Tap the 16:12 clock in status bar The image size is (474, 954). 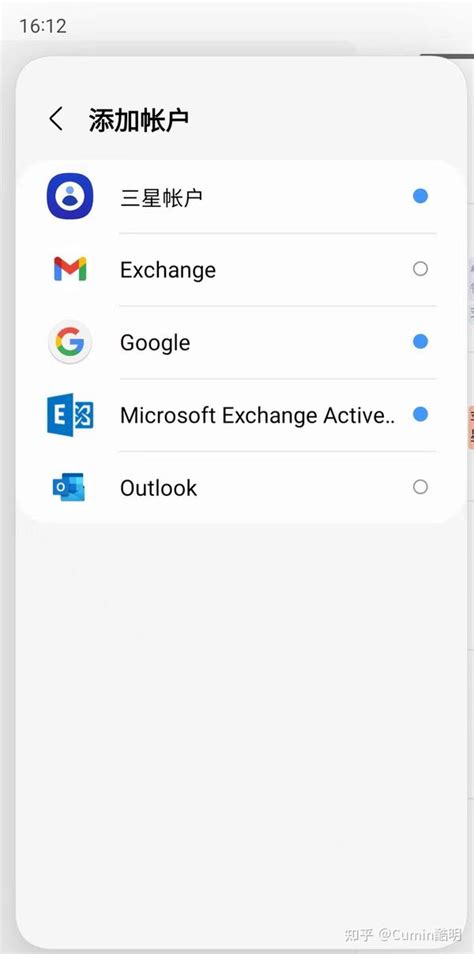point(43,26)
